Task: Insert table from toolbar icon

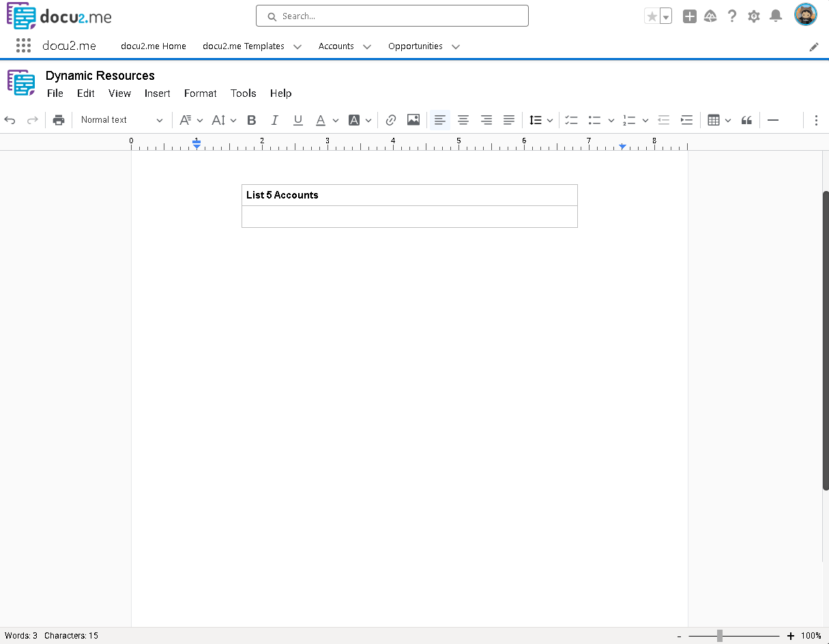Action: click(714, 120)
